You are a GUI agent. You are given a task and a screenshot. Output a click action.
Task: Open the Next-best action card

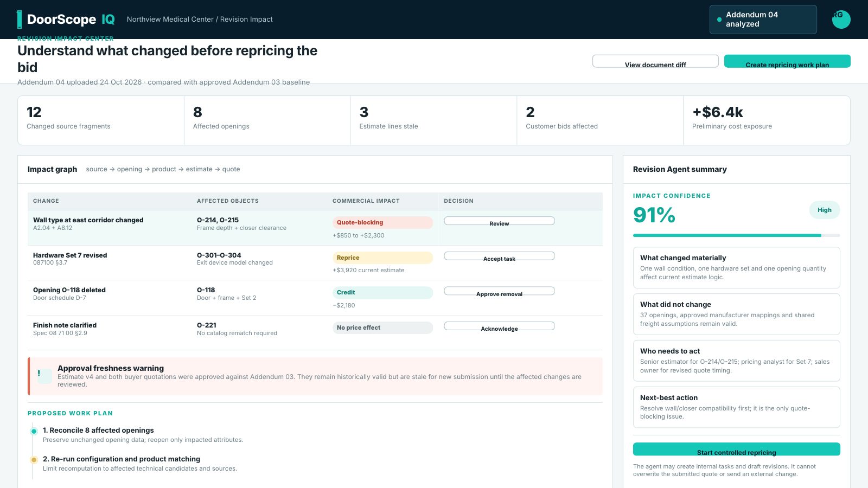[x=736, y=407]
